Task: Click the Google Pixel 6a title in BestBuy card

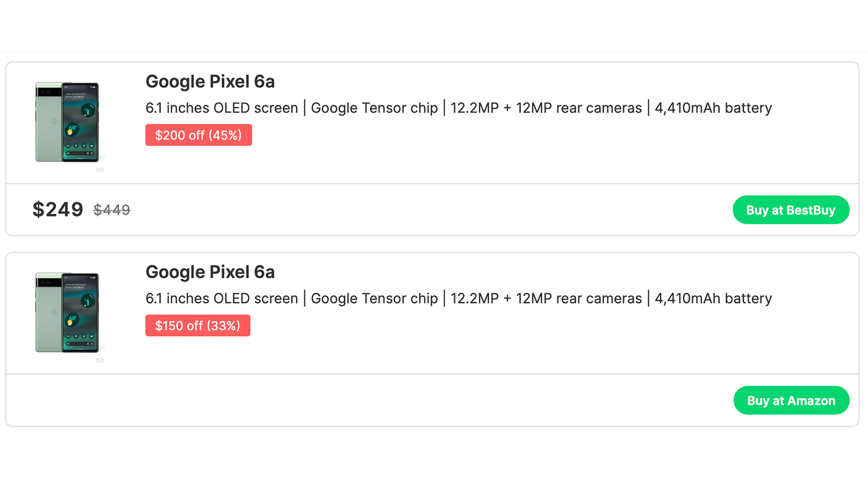Action: [x=210, y=82]
